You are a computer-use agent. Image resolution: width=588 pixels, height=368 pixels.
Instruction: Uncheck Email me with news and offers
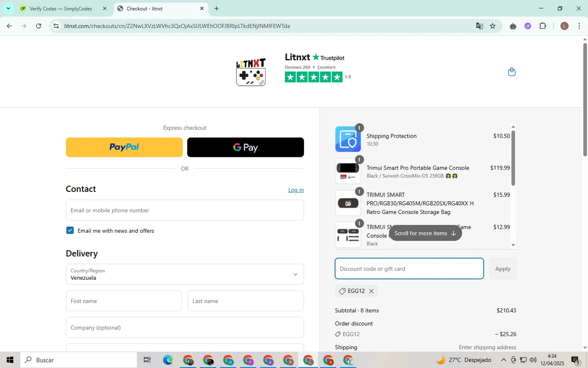[x=70, y=230]
